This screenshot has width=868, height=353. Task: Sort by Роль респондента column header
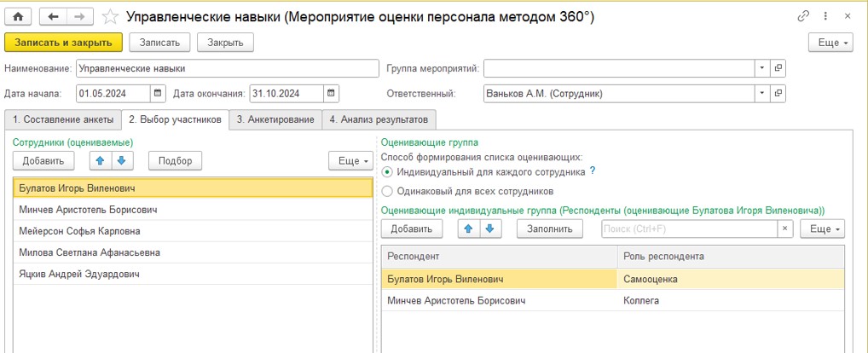point(732,257)
